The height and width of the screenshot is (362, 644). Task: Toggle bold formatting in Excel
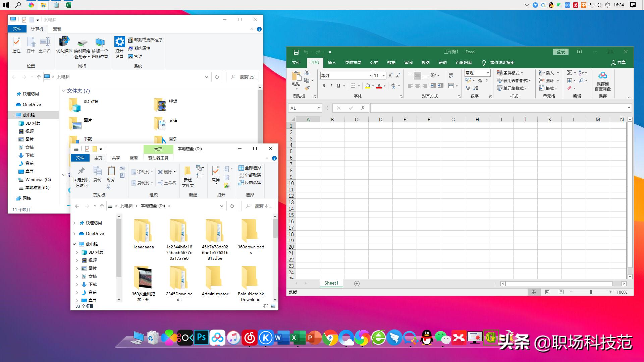[323, 86]
